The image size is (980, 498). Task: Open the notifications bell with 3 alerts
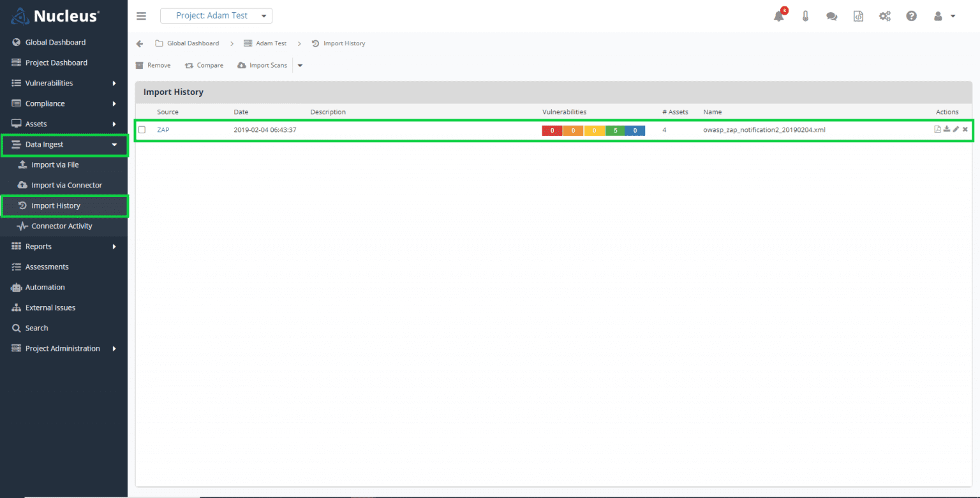(x=778, y=16)
